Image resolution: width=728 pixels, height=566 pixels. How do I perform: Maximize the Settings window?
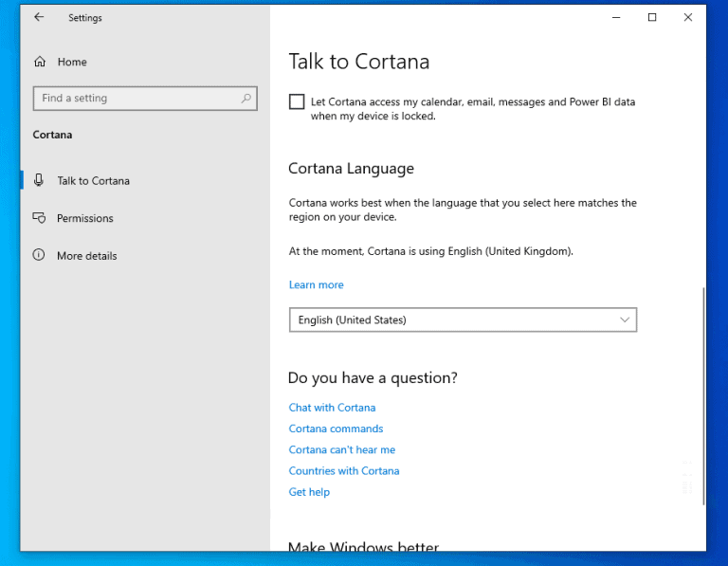(652, 18)
